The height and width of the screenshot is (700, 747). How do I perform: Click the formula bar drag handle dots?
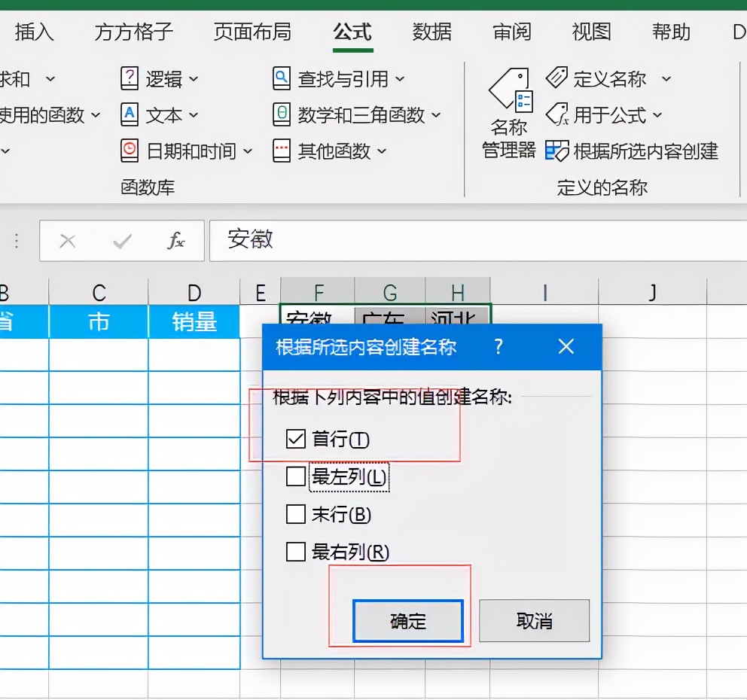point(17,241)
